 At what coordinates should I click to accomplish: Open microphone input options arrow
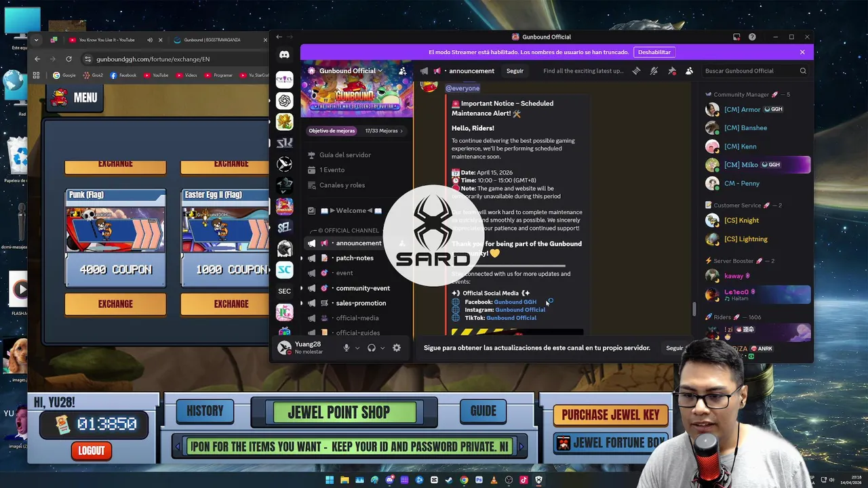pyautogui.click(x=357, y=348)
